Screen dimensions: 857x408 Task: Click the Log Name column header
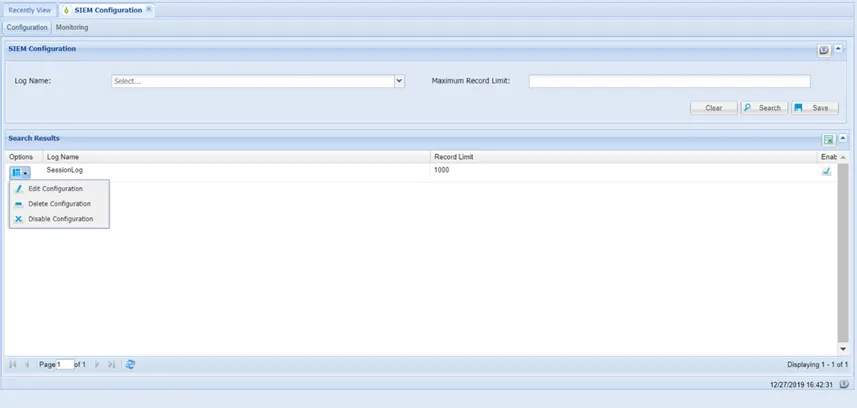(x=237, y=157)
